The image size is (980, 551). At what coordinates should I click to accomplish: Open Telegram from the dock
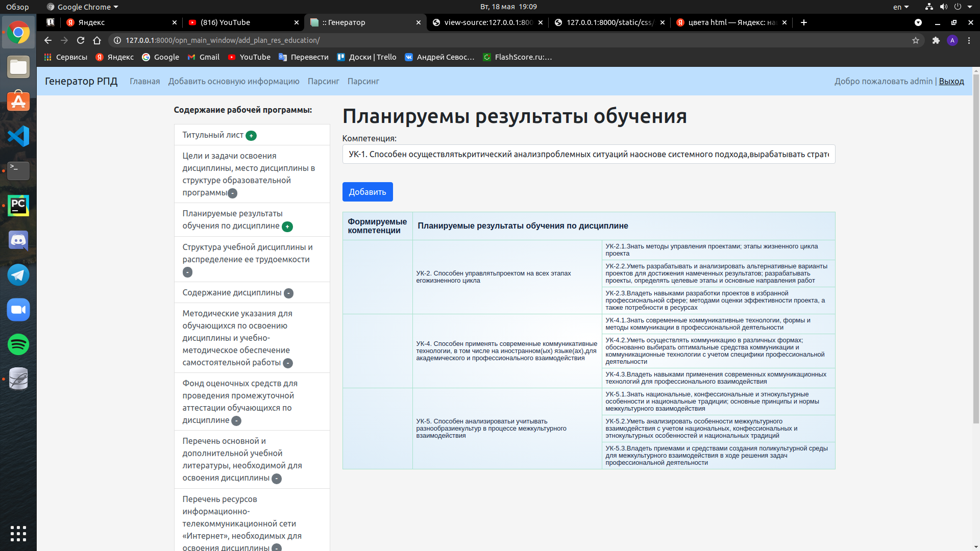tap(18, 275)
